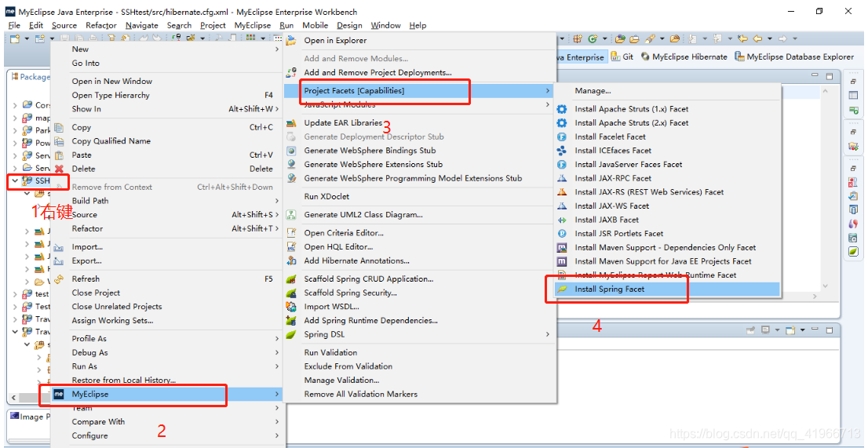Screen dimensions: 868x448
Task: Open Back history dropdown arrow
Action: click(769, 38)
